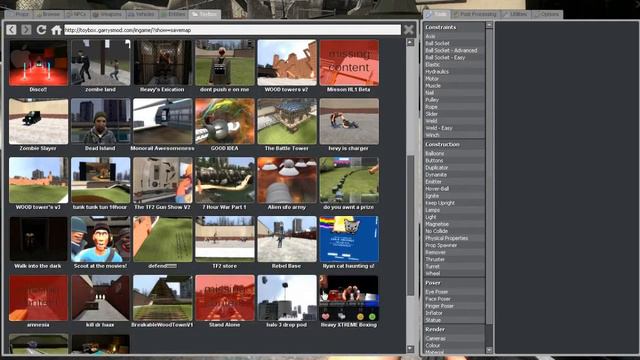640x360 pixels.
Task: Select the Elastic tool
Action: (x=454, y=64)
